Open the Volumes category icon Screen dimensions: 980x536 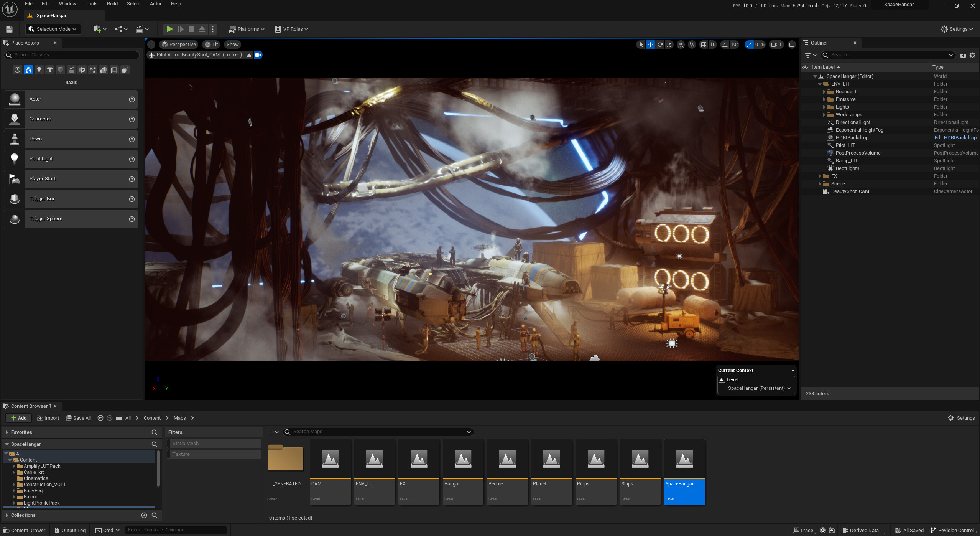coord(114,70)
